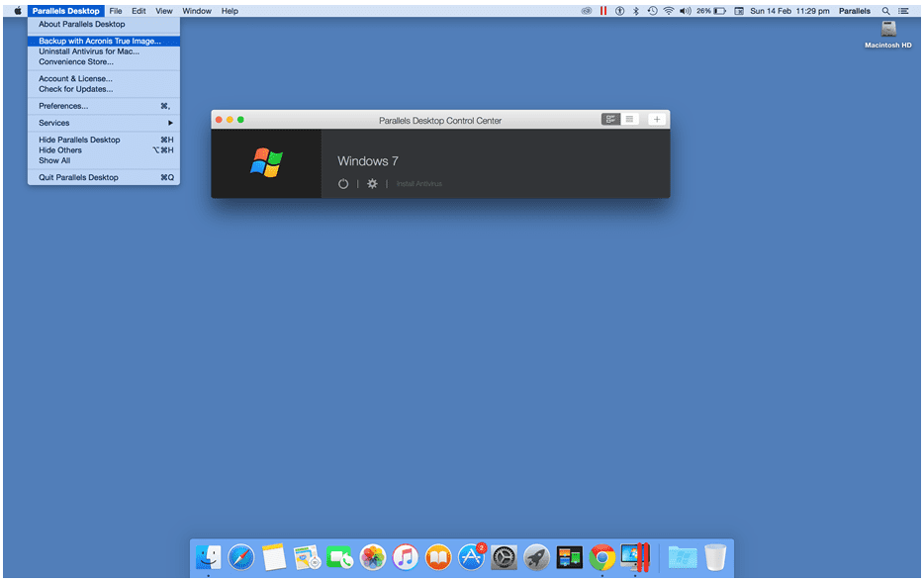The width and height of the screenshot is (924, 583).
Task: Click the keyboard input source icon
Action: pyautogui.click(x=738, y=11)
